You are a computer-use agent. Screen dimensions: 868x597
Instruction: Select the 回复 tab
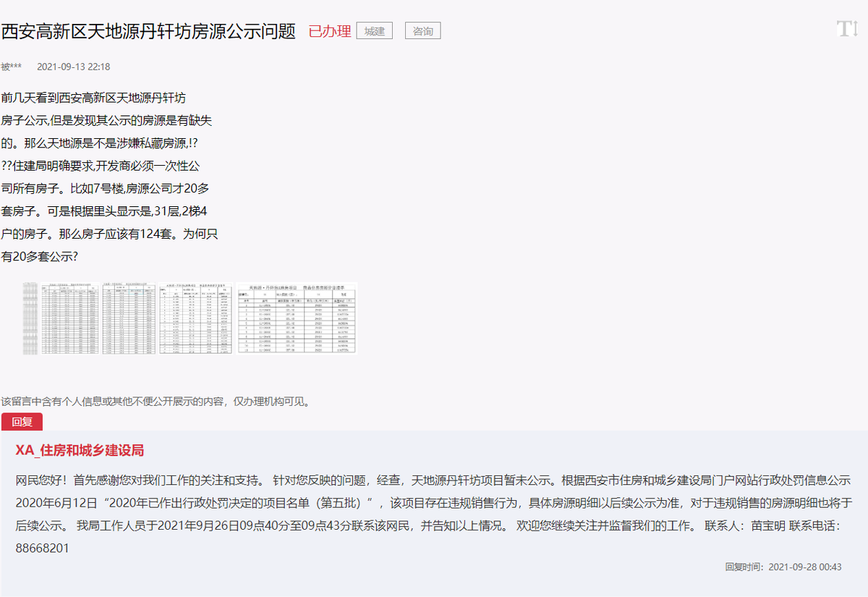pos(22,422)
